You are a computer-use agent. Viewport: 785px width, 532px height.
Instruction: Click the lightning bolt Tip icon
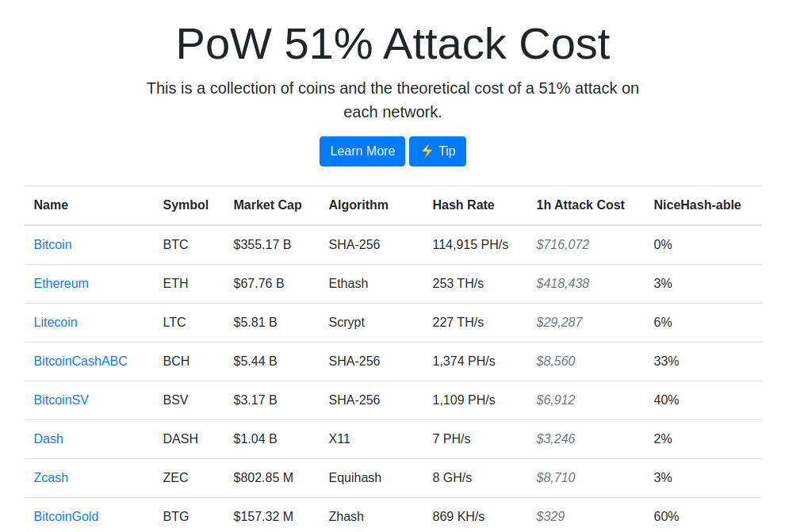(x=427, y=151)
